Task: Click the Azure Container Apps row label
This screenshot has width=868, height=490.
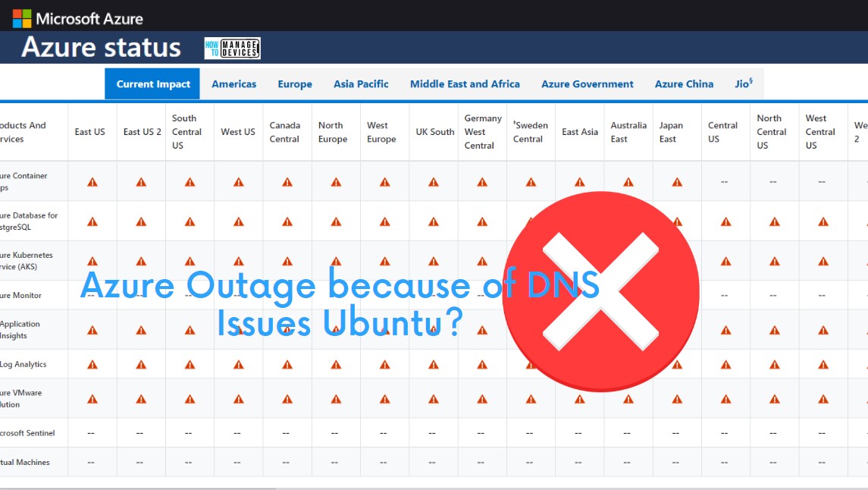Action: click(x=24, y=181)
